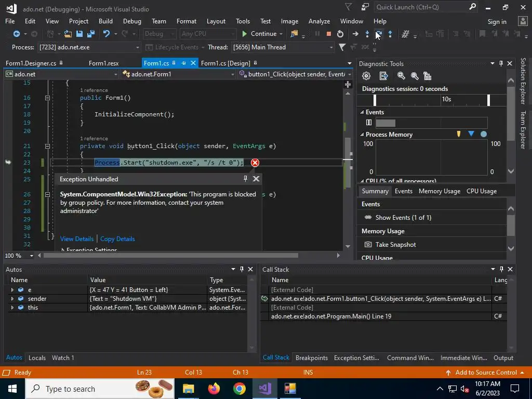Click Show Events (1 of 1)
The image size is (532, 399).
pyautogui.click(x=403, y=218)
